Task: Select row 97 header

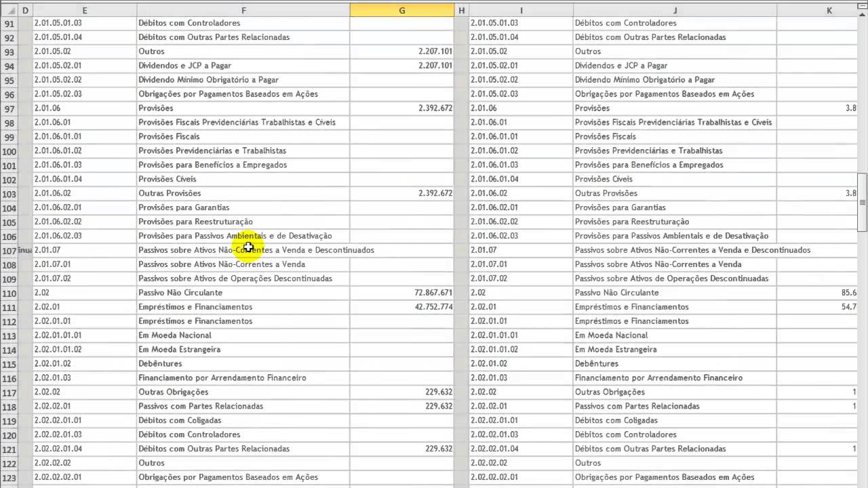Action: [x=9, y=108]
